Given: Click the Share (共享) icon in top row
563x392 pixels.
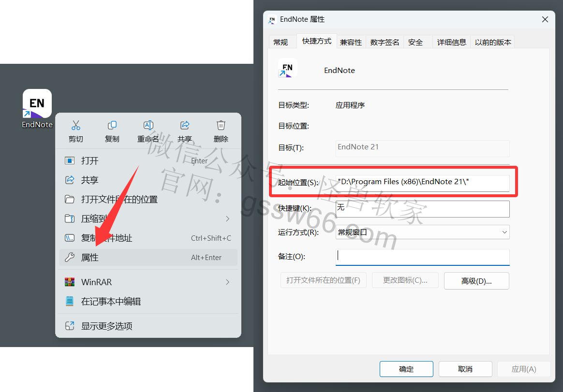Looking at the screenshot, I should tap(185, 126).
